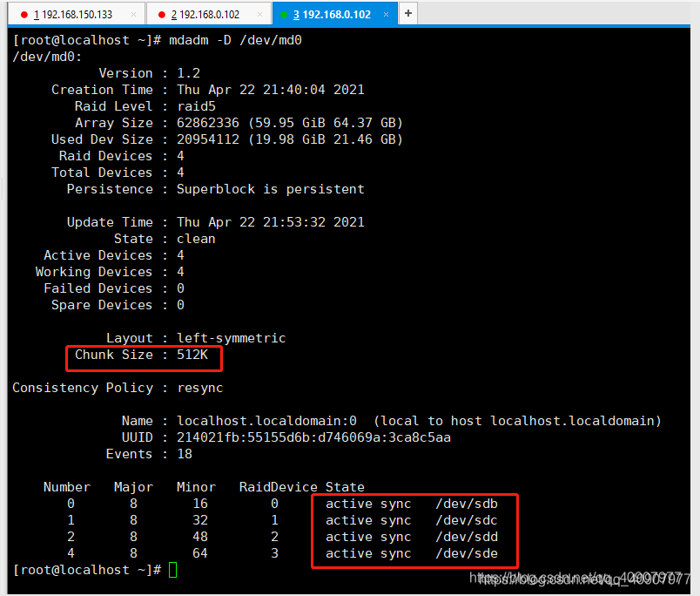Click Minor number '64' in table
The height and width of the screenshot is (596, 700).
[x=200, y=553]
